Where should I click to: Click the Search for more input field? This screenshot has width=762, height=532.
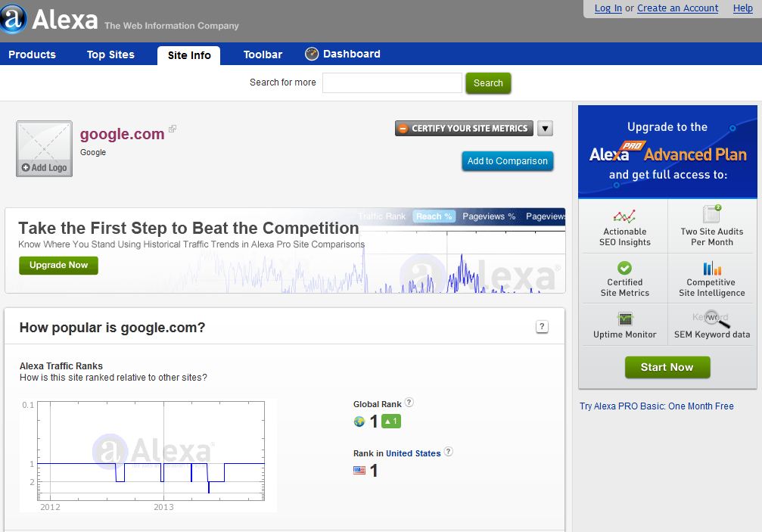tap(392, 83)
